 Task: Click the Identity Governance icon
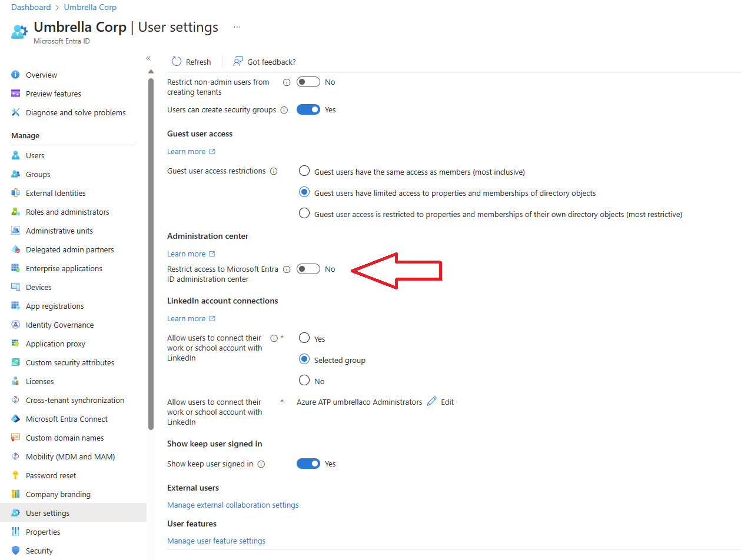(x=16, y=325)
